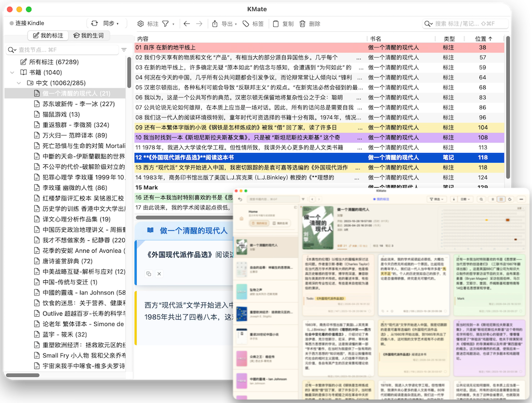This screenshot has width=532, height=403.
Task: Click the undo back arrow in the front card window
Action: (240, 199)
